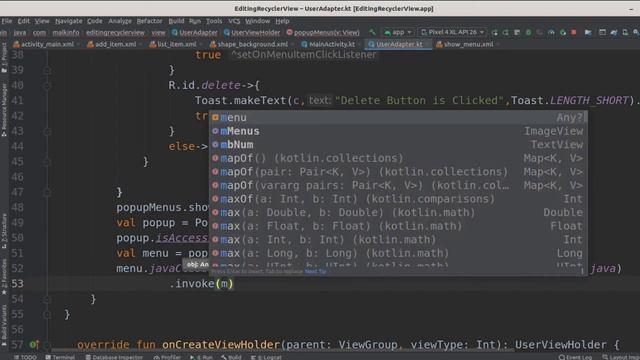640x360 pixels.
Task: Open the Pixel 4 XL API 26 device dropdown
Action: (x=452, y=32)
